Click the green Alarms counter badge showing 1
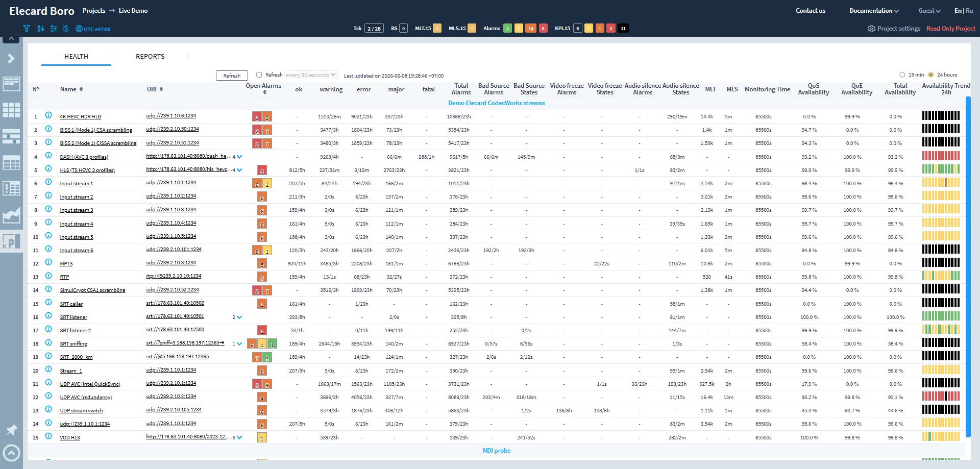This screenshot has width=980, height=469. [x=507, y=29]
